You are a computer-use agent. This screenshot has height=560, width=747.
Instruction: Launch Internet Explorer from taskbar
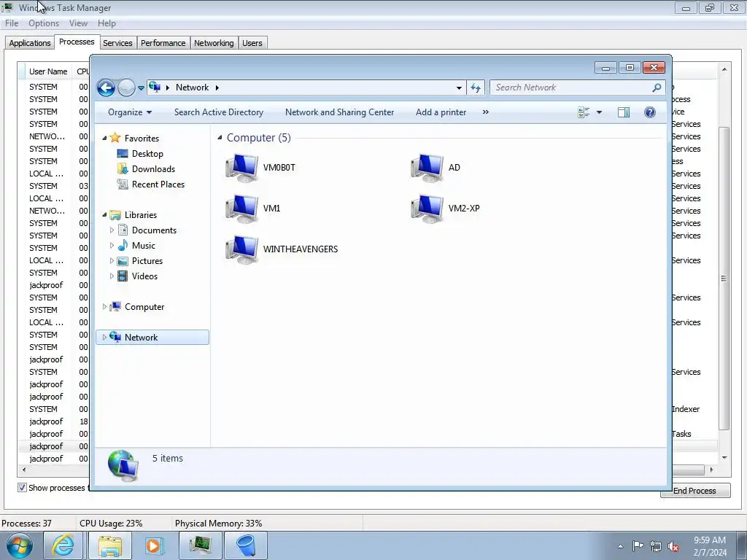click(x=63, y=545)
